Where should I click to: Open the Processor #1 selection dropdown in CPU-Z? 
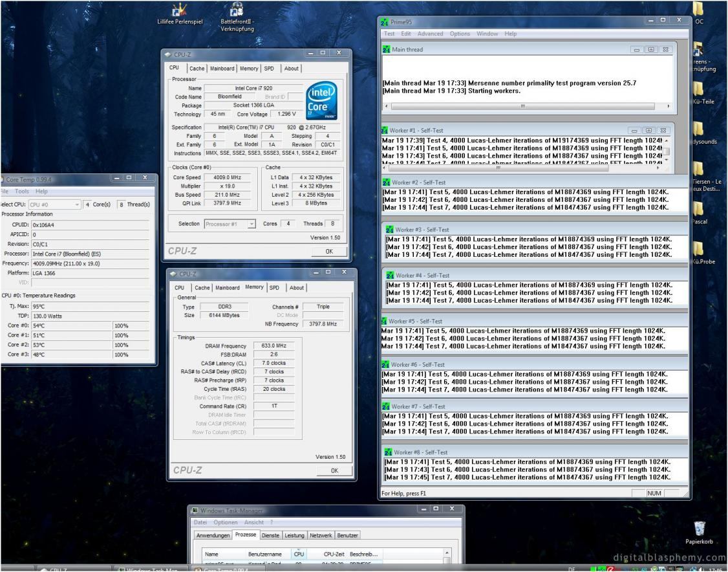230,224
